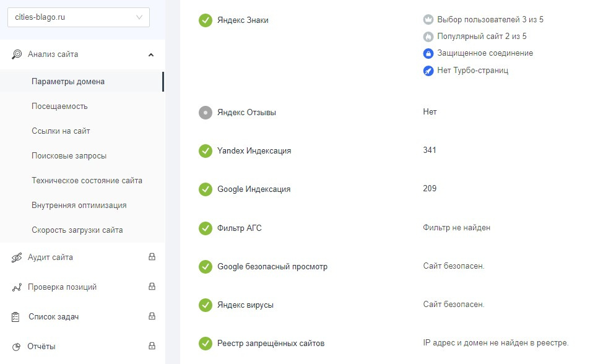The height and width of the screenshot is (364, 616).
Task: Click the gray status circle beside Яндекс Отзывы
Action: coord(206,113)
